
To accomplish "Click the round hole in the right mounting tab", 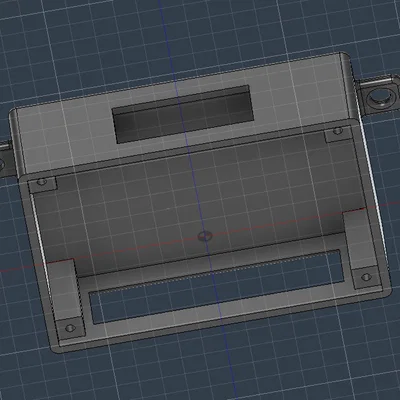I will [379, 98].
